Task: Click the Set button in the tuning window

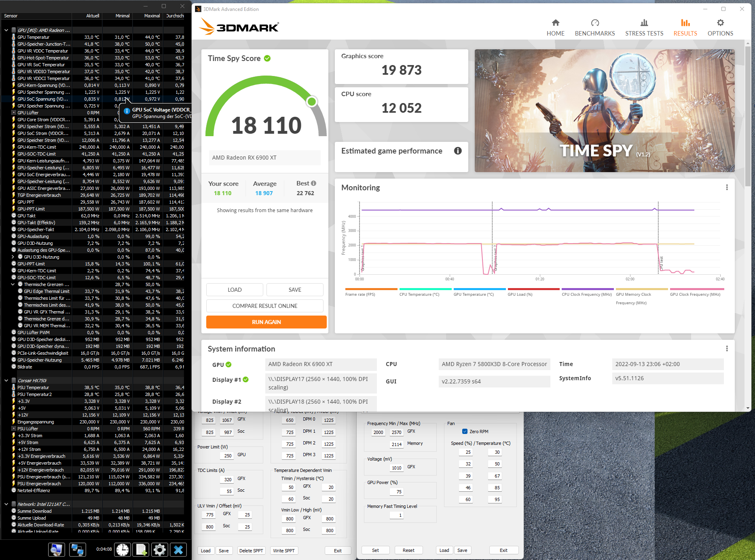Action: click(x=375, y=550)
